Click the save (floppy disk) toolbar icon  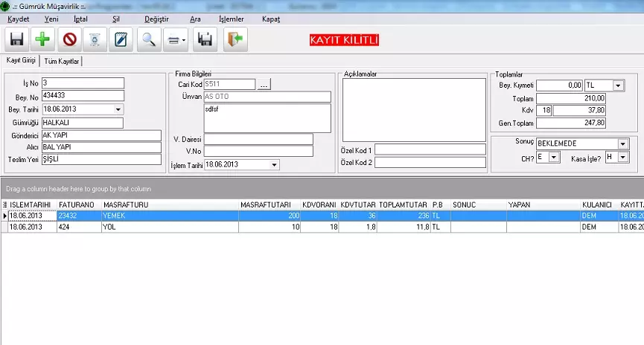click(16, 39)
